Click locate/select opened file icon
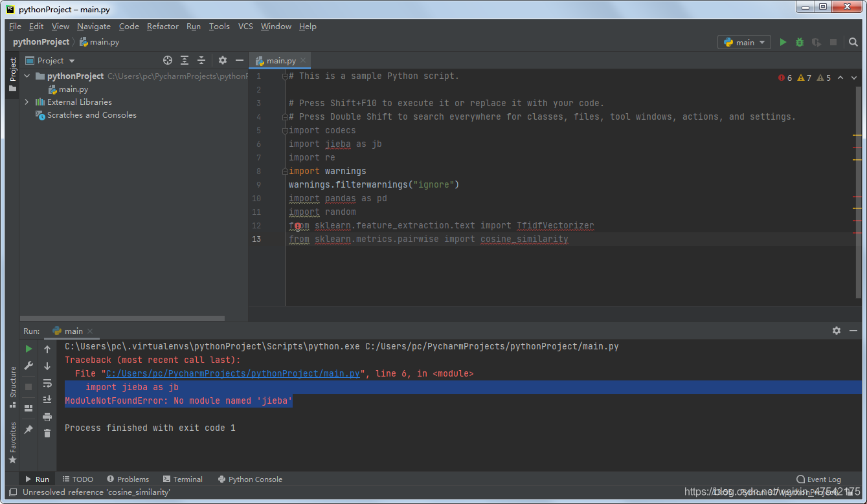Screen dimensions: 867x504 tap(168, 60)
